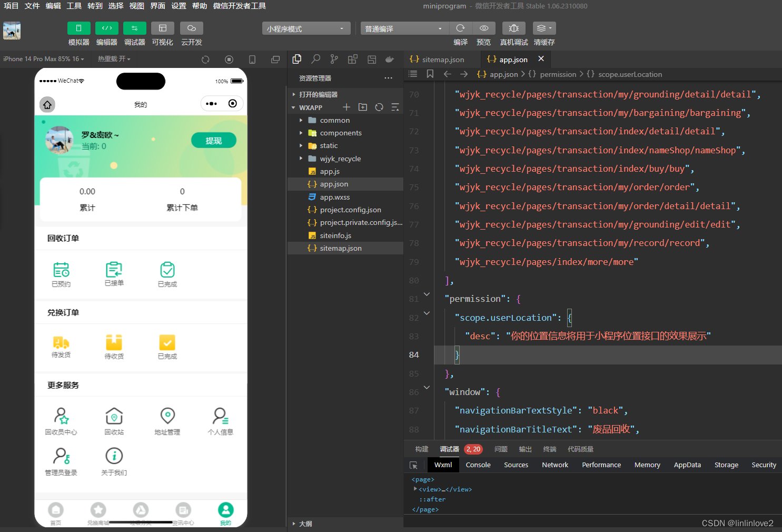Click the 提现 withdraw button in simulator

pos(213,141)
